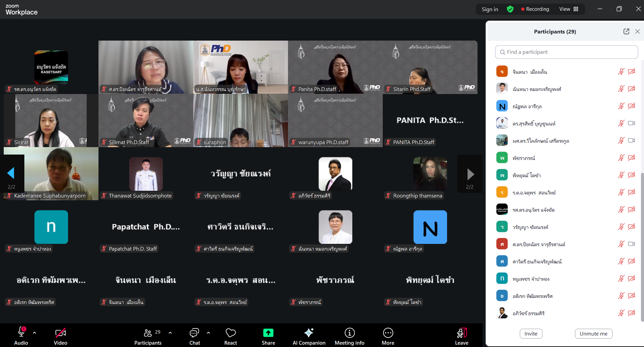Open the View layout menu
The image size is (644, 347).
point(569,9)
